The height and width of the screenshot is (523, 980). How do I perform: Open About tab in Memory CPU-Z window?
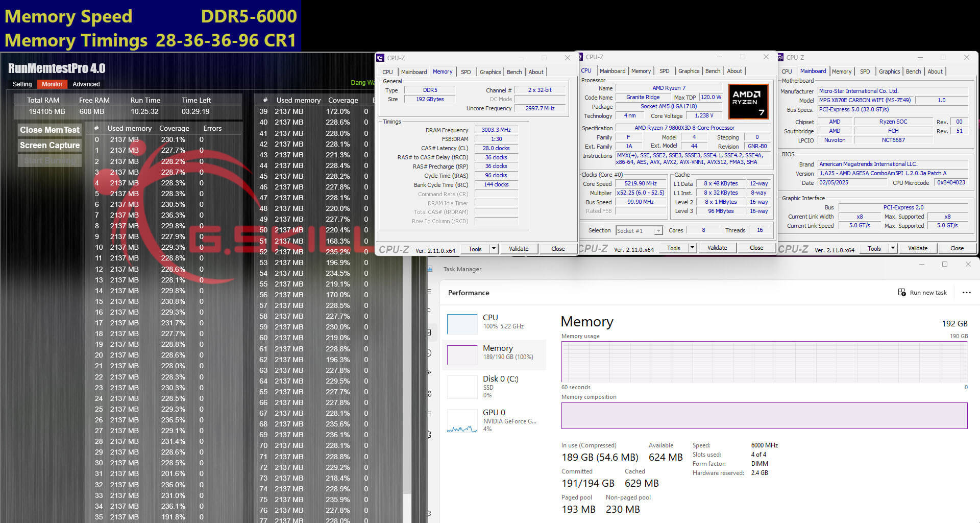pos(536,72)
